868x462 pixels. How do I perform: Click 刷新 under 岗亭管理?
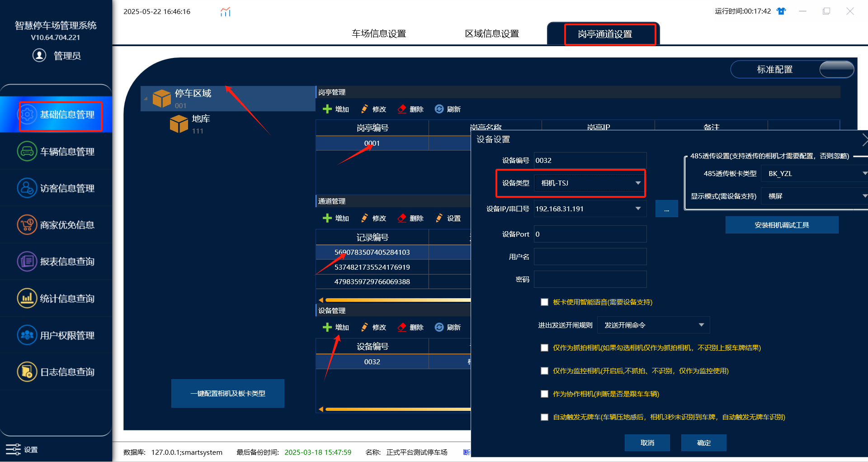pyautogui.click(x=448, y=109)
